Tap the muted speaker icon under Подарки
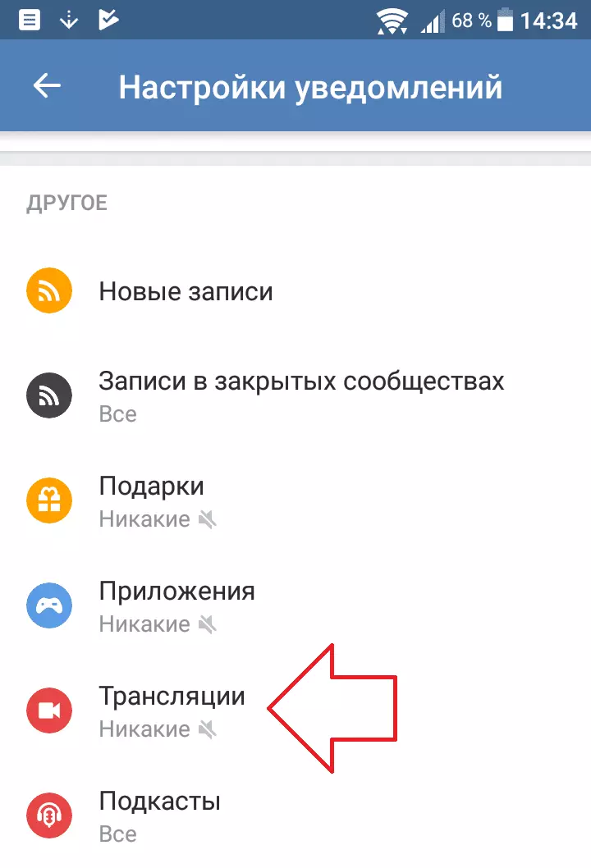 [207, 519]
